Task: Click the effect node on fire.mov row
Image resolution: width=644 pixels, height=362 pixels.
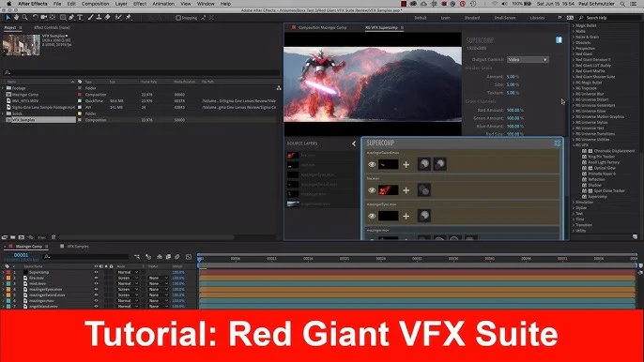Action: pos(424,190)
